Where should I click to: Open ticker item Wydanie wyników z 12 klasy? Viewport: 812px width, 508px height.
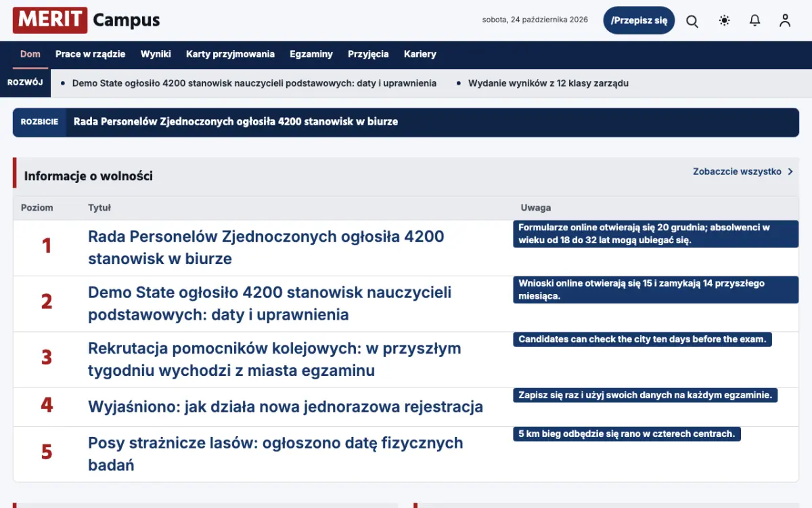click(x=548, y=83)
